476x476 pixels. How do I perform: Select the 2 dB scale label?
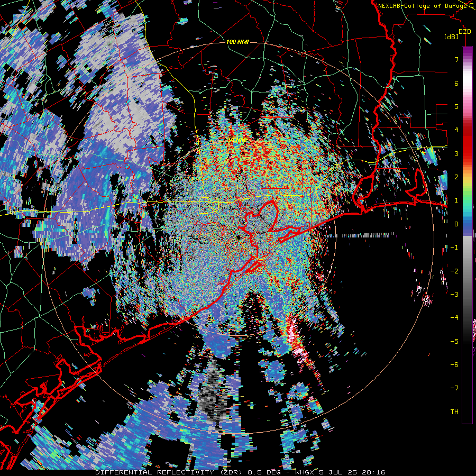pyautogui.click(x=456, y=177)
